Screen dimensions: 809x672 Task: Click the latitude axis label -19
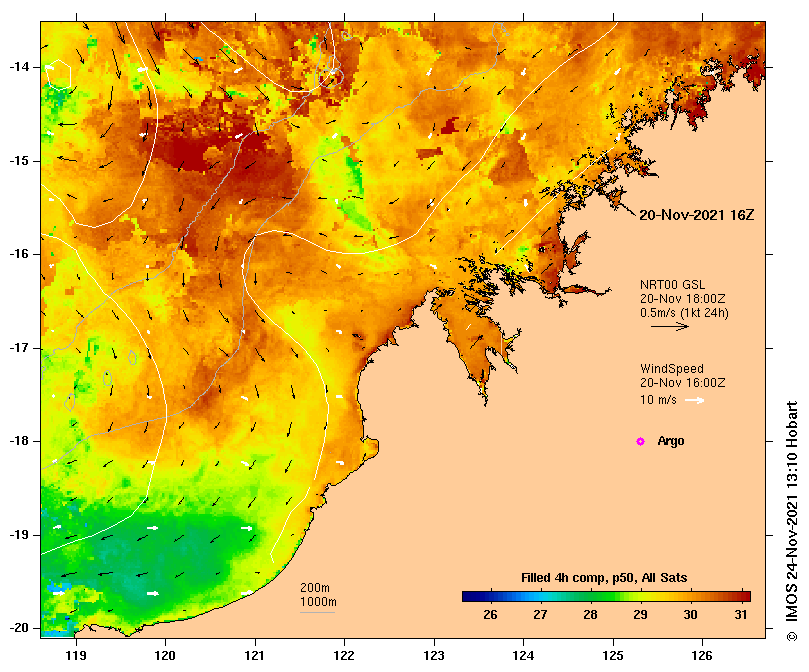pos(20,535)
